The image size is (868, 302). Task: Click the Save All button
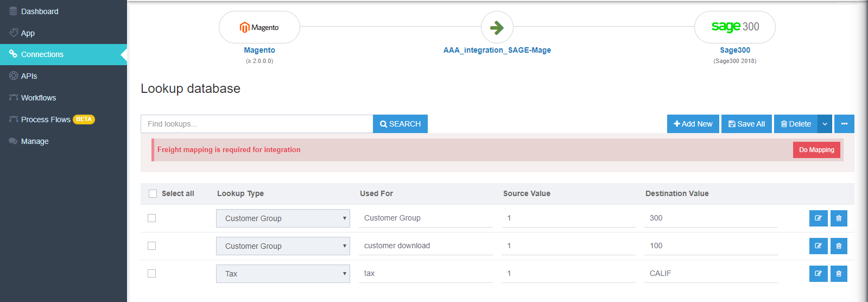(x=746, y=124)
